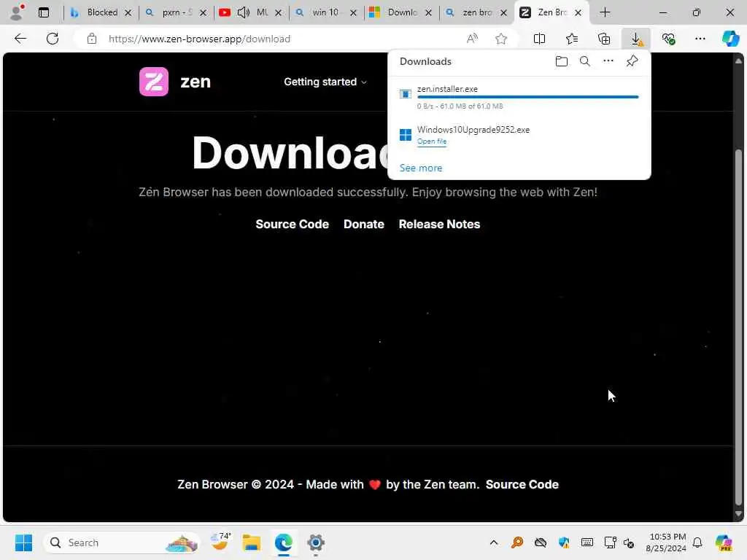Switch to the YouTube tab
The image size is (747, 560).
(x=252, y=12)
